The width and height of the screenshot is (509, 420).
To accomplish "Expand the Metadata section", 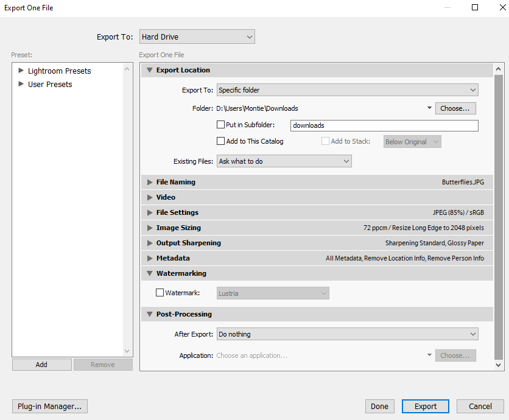I will pos(150,257).
